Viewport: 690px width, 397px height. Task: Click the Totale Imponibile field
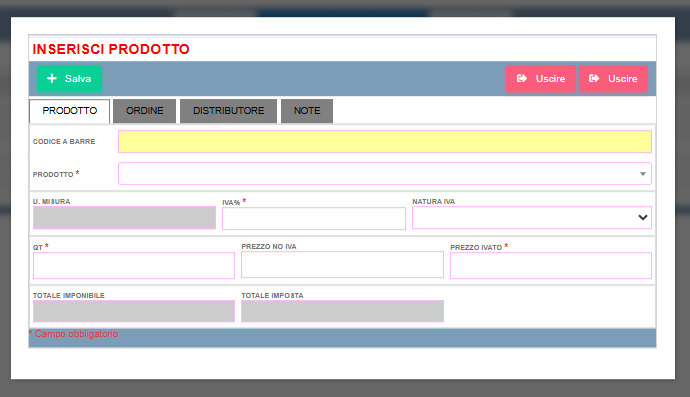(x=134, y=311)
